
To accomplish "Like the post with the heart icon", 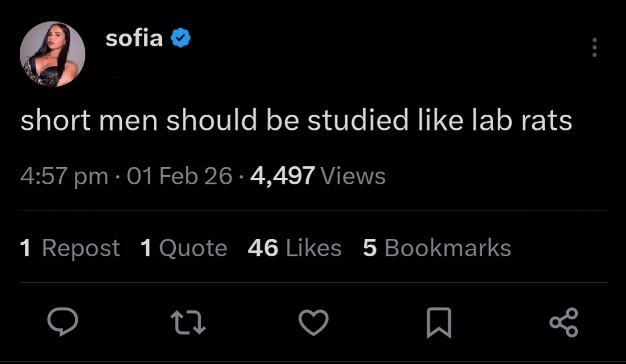I will click(x=314, y=323).
